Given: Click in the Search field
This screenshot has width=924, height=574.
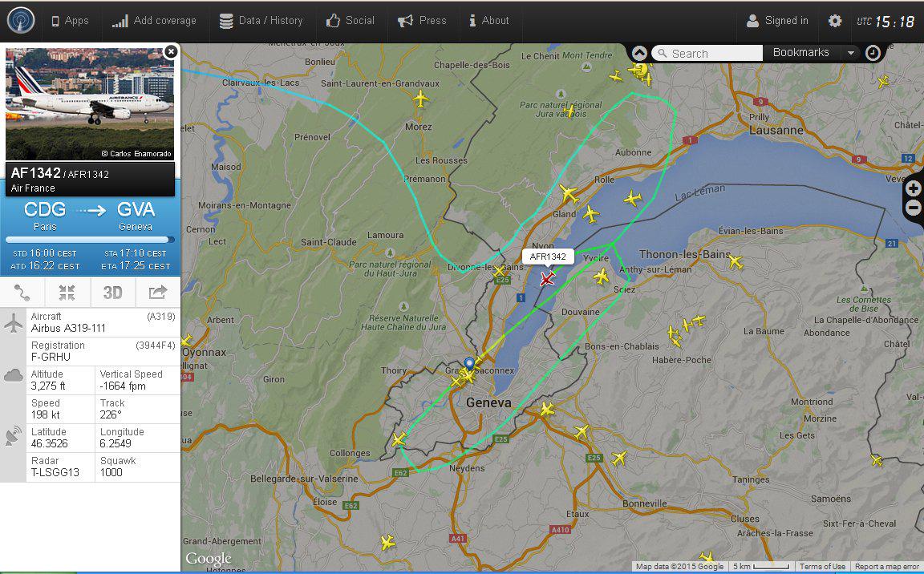Looking at the screenshot, I should (x=707, y=53).
